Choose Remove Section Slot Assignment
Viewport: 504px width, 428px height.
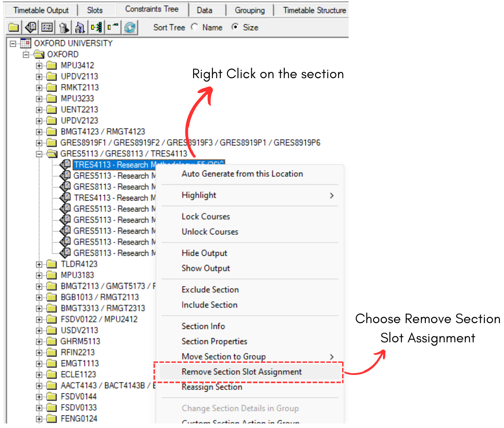241,372
